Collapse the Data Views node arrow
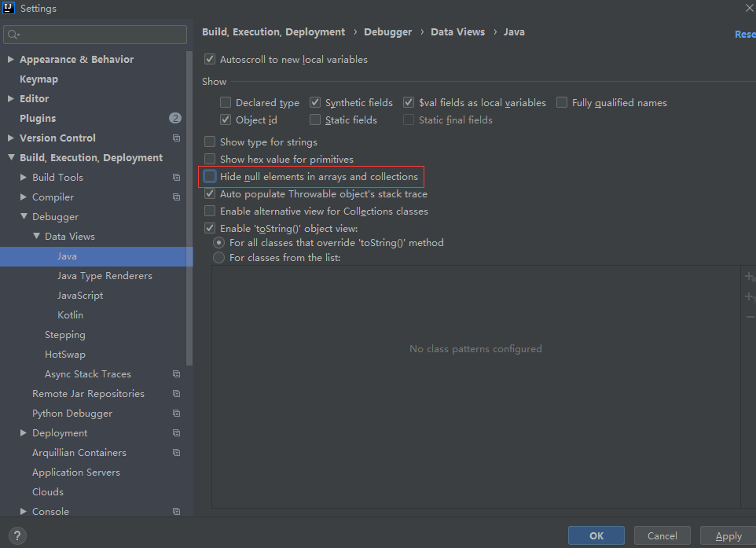 point(36,236)
